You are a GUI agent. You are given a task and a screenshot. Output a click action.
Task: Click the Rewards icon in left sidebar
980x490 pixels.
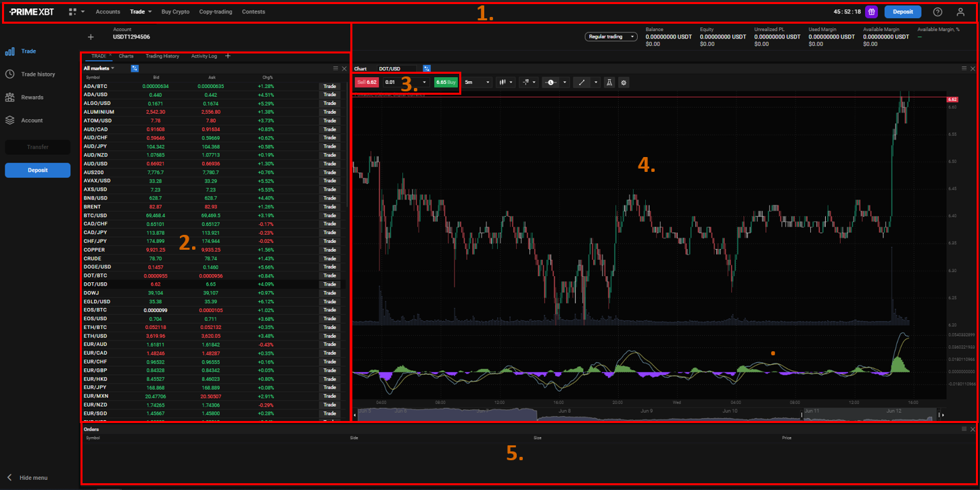pos(10,97)
